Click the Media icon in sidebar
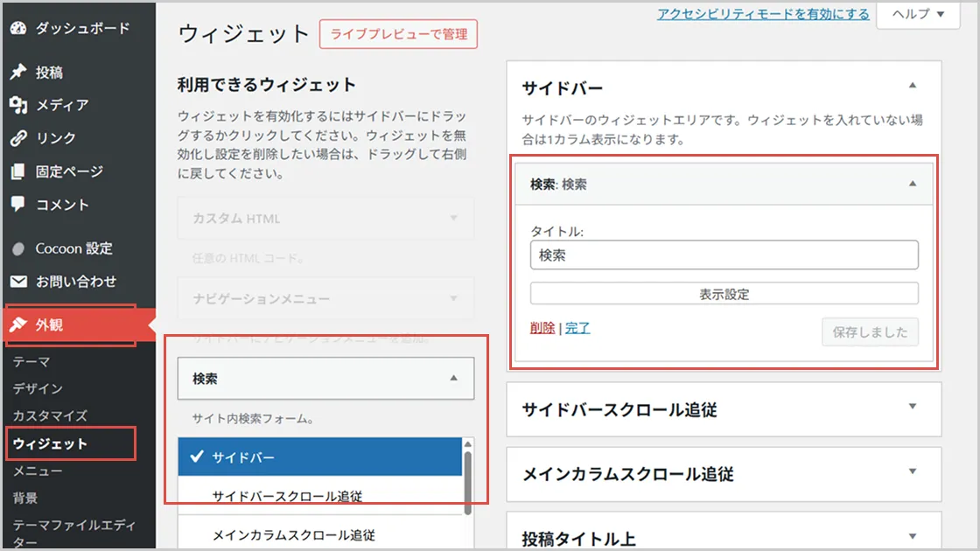Image resolution: width=980 pixels, height=551 pixels. click(x=18, y=105)
